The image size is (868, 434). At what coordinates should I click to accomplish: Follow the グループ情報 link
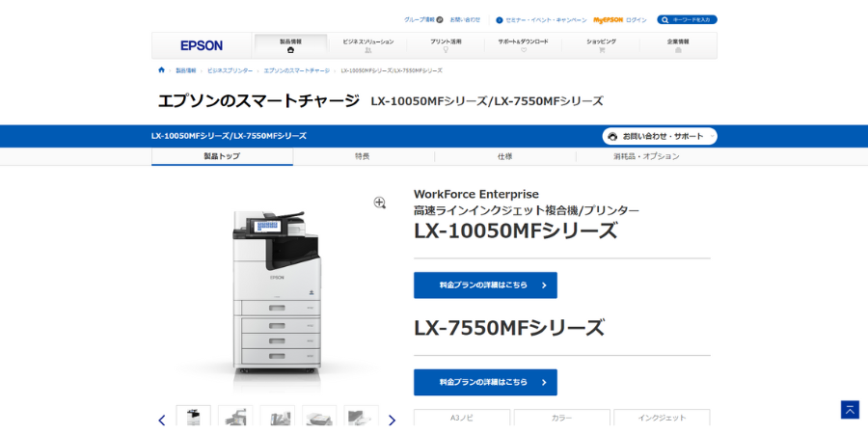423,20
